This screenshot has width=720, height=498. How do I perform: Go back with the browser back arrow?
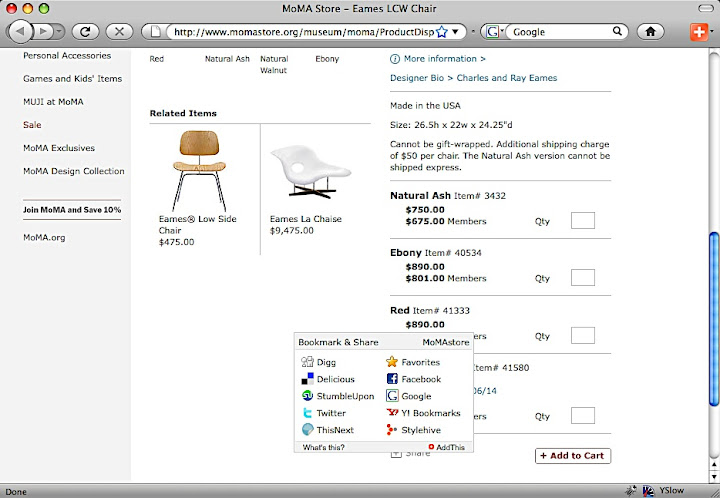click(x=21, y=31)
